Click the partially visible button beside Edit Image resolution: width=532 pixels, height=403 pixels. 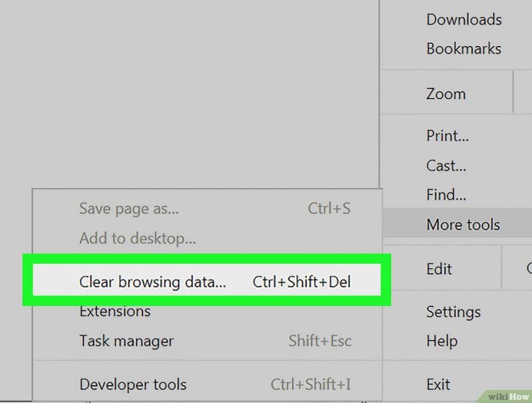click(x=517, y=269)
